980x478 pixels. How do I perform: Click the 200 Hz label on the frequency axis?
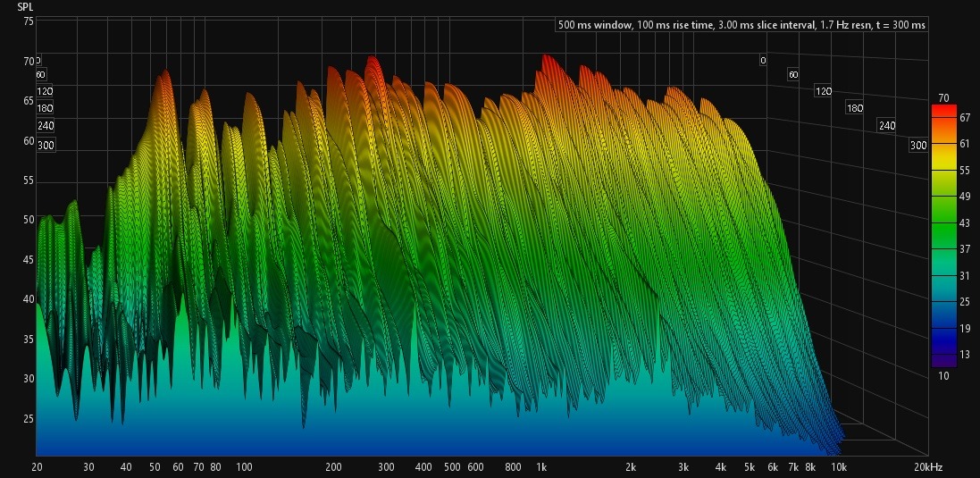pos(333,467)
